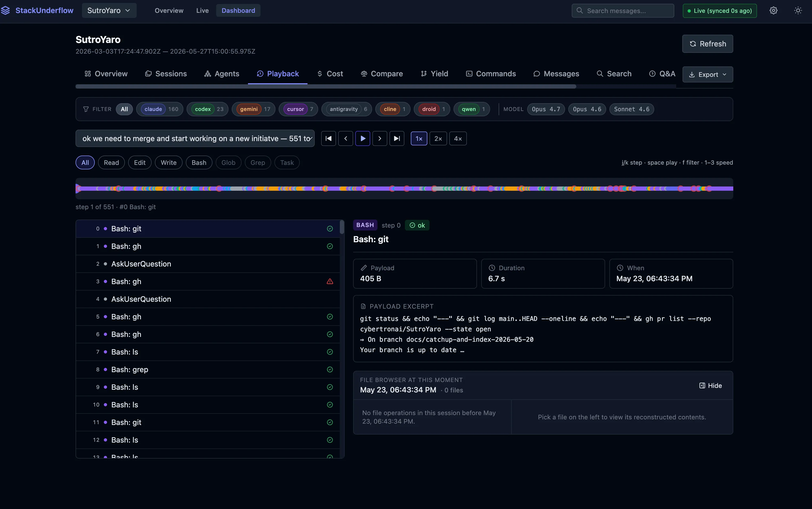
Task: Click the Dashboard navigation button
Action: click(x=238, y=10)
